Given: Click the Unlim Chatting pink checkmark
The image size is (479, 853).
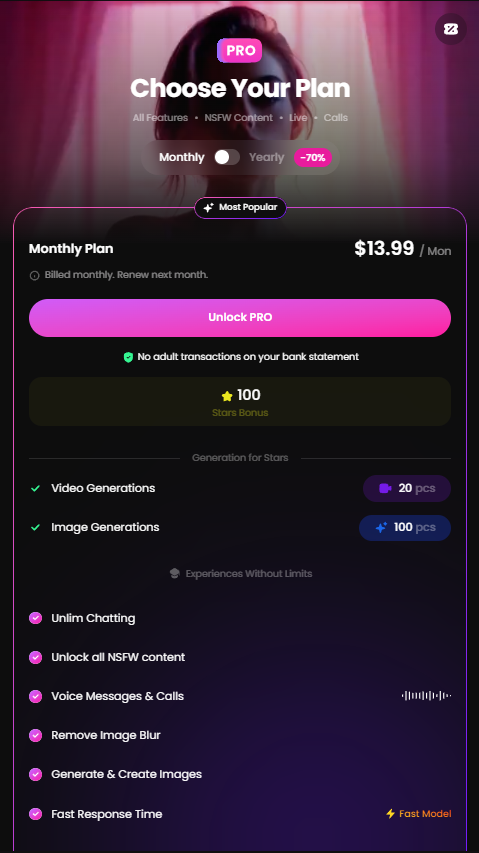Looking at the screenshot, I should tap(35, 618).
